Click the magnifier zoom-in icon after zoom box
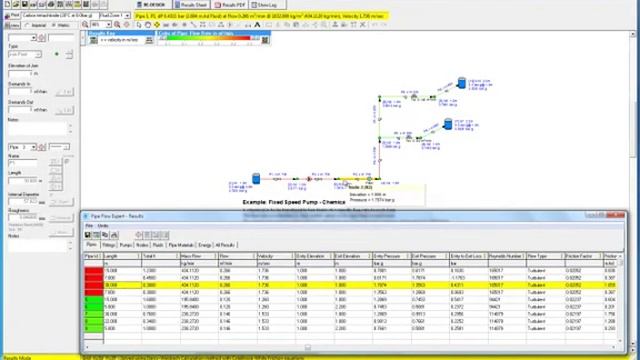Image resolution: width=640 pixels, height=360 pixels. [118, 25]
